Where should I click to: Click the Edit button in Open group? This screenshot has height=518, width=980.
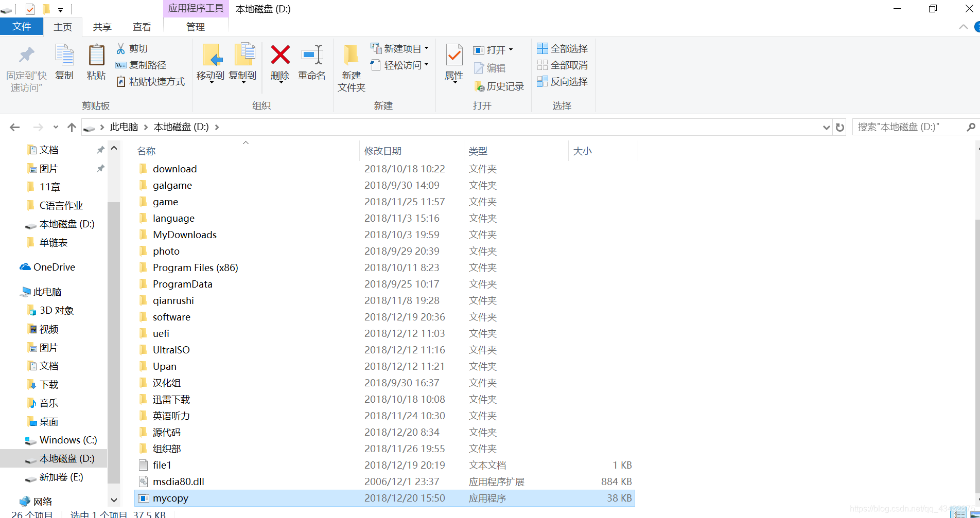[x=489, y=68]
